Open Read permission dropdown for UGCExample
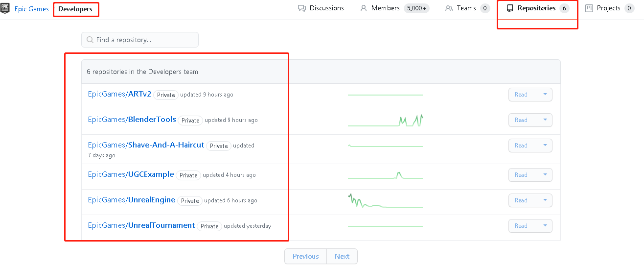Screen dimensions: 644x268 coord(530,175)
